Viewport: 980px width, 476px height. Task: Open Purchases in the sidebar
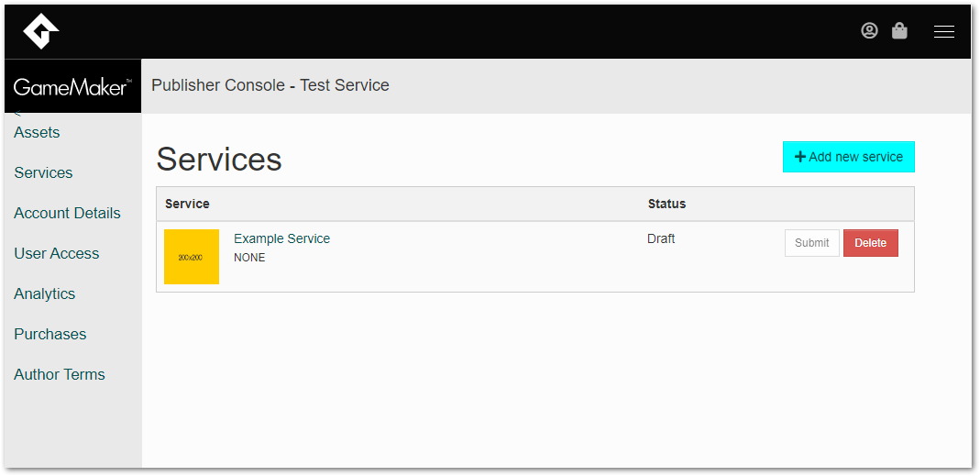coord(50,334)
